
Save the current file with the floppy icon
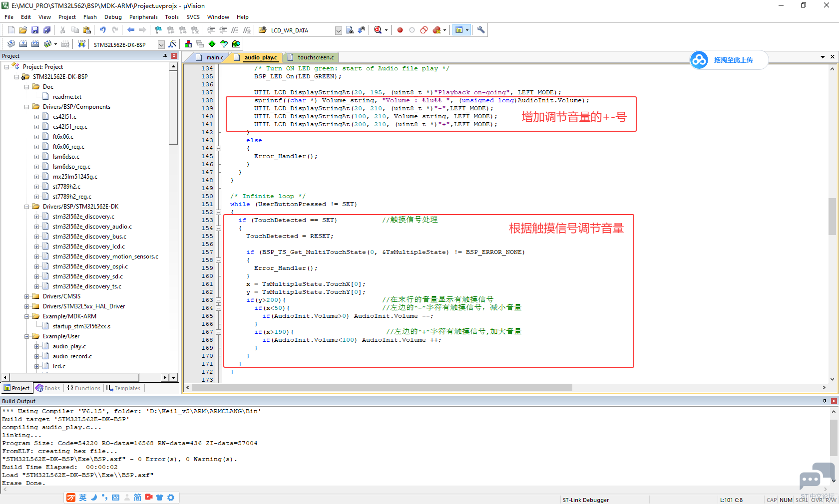click(35, 30)
